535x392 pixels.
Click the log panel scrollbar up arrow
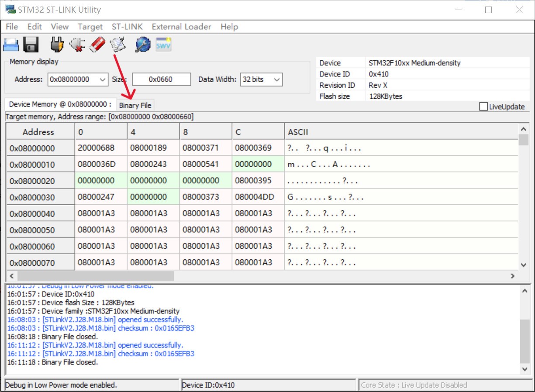point(525,291)
